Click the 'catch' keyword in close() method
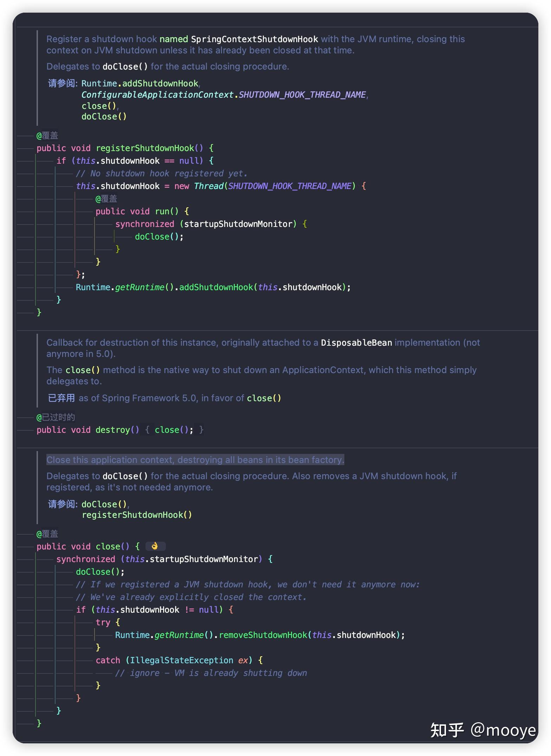The width and height of the screenshot is (551, 756). pyautogui.click(x=108, y=660)
